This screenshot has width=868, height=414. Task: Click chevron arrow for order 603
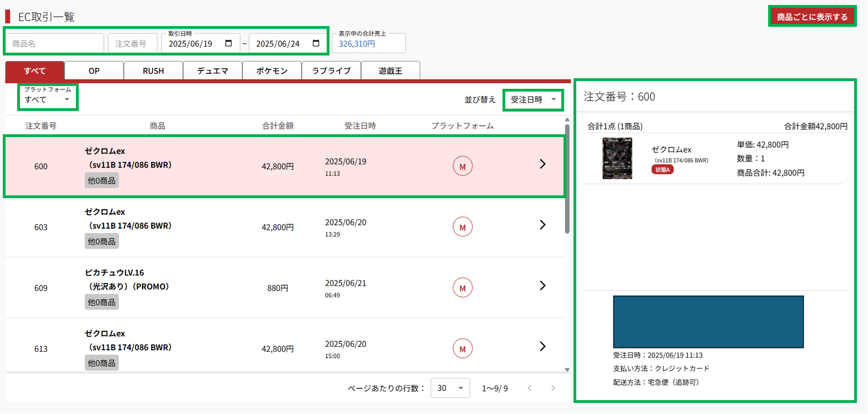542,225
